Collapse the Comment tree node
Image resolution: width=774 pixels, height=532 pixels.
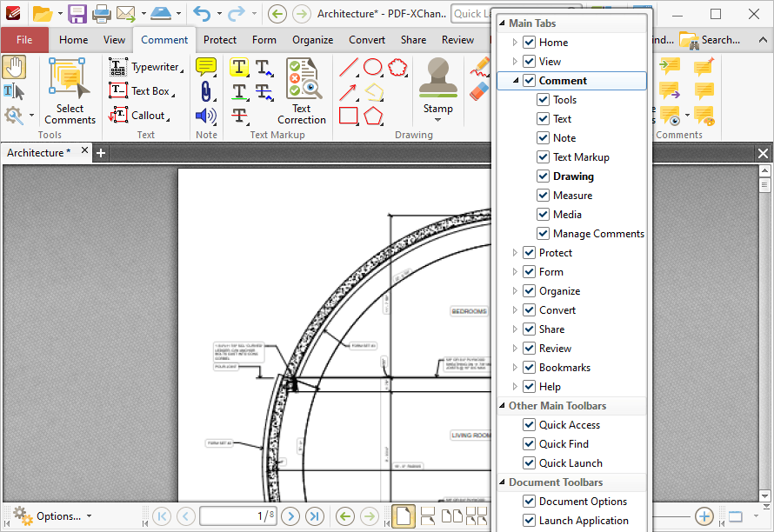tap(516, 81)
